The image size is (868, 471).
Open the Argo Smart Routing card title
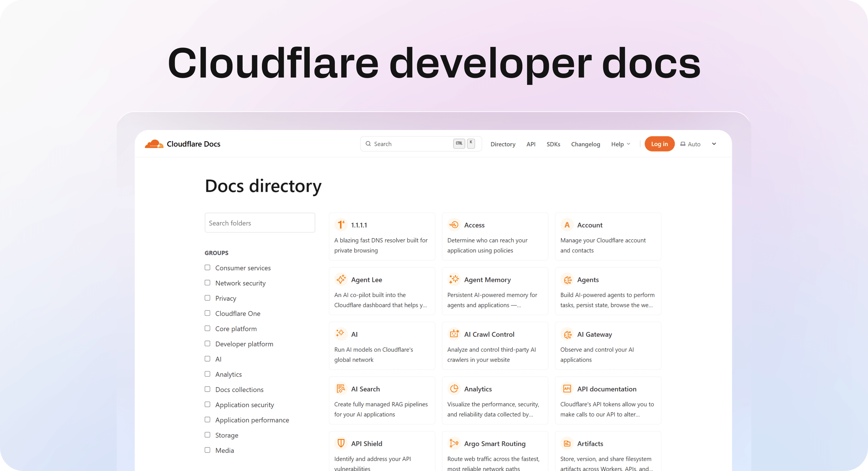pos(495,443)
